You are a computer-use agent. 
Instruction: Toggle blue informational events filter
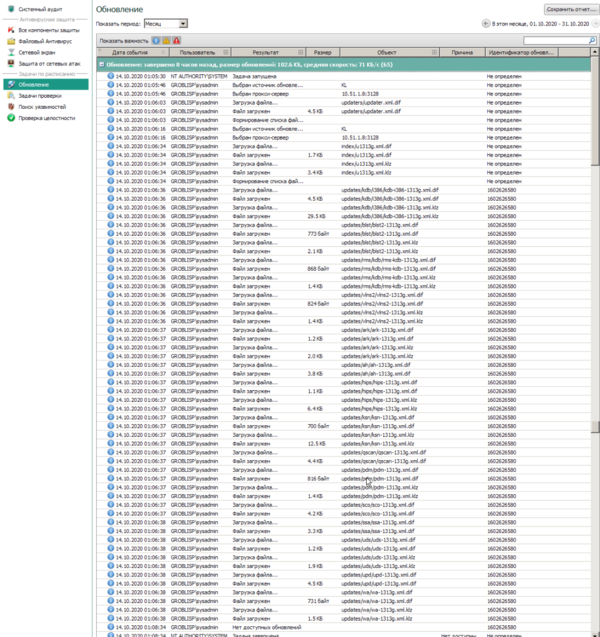pyautogui.click(x=156, y=40)
